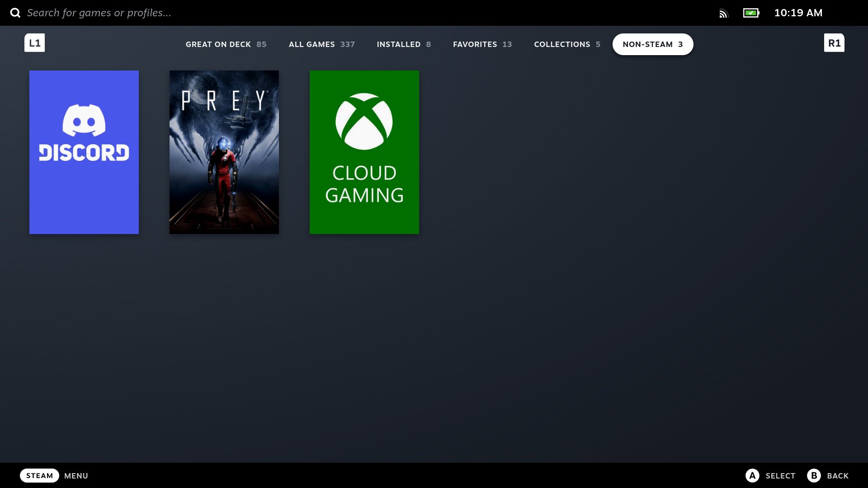Open the R1 navigation expander
This screenshot has width=868, height=488.
pos(834,43)
